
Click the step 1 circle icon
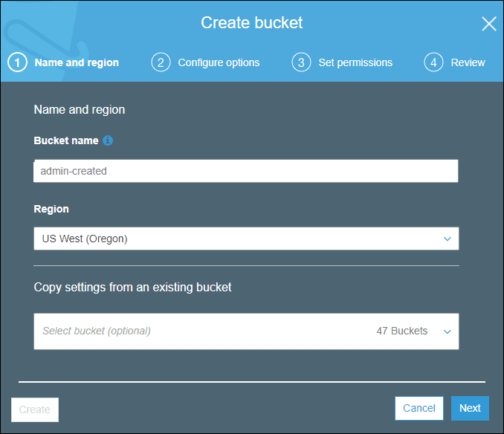(x=18, y=62)
